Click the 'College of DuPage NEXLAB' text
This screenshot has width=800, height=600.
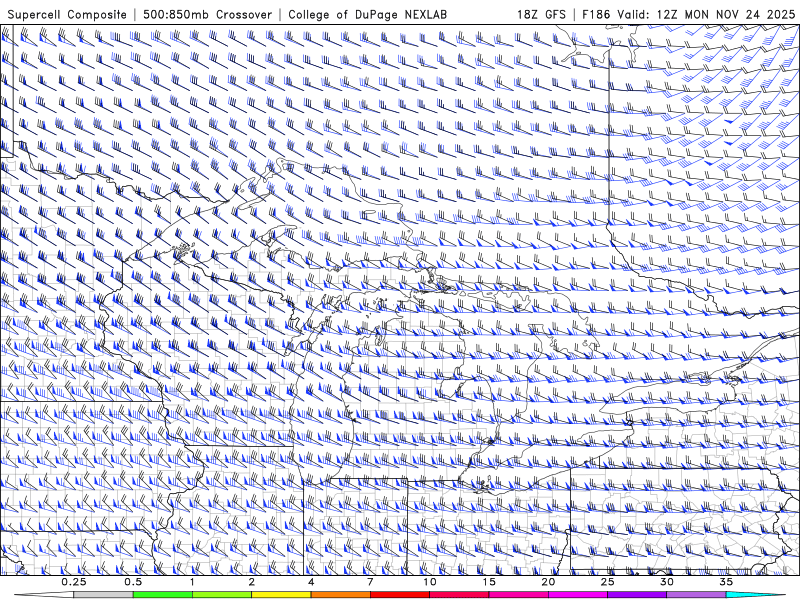tap(367, 14)
